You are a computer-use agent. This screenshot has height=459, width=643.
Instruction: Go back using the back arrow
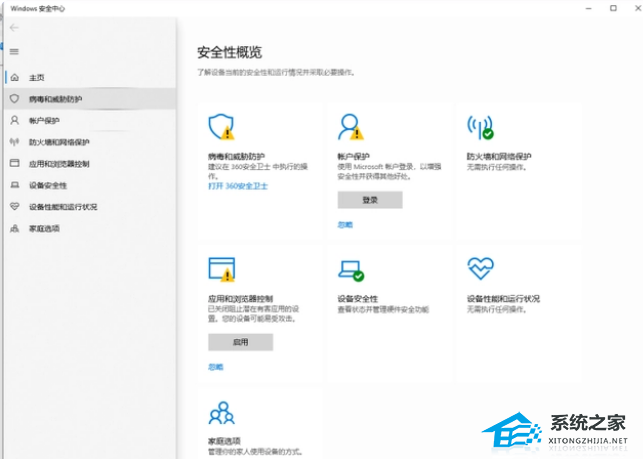point(14,28)
